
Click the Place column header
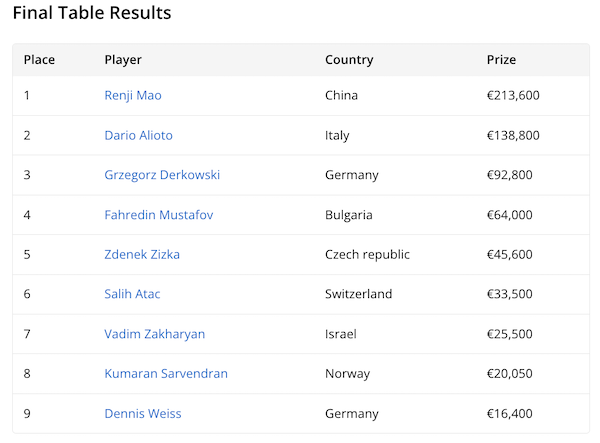pyautogui.click(x=39, y=60)
